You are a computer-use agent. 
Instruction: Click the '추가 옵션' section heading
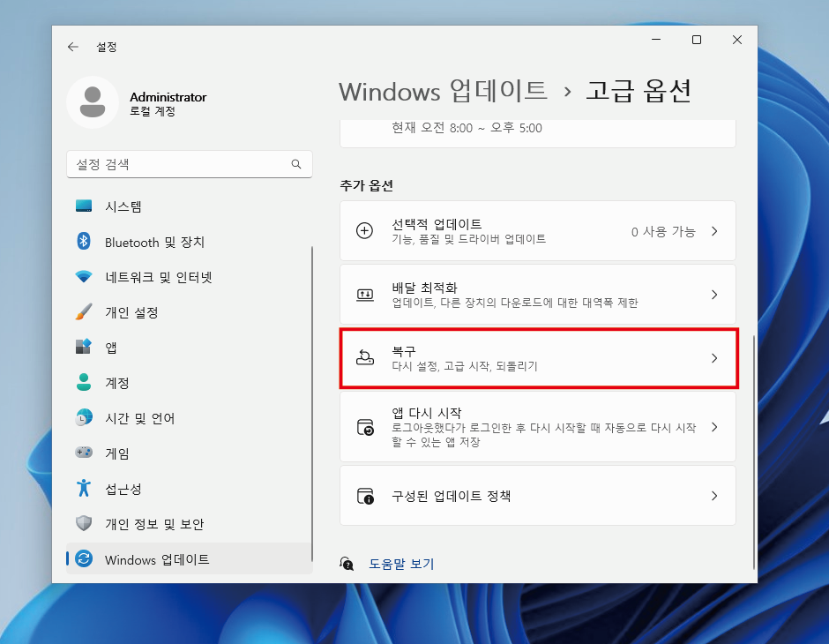366,185
